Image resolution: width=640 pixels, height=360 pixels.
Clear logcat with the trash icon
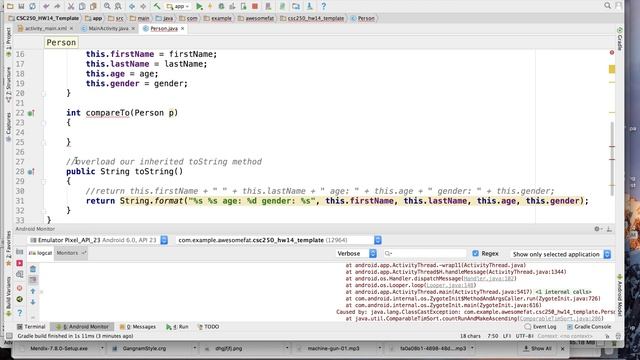[x=33, y=269]
